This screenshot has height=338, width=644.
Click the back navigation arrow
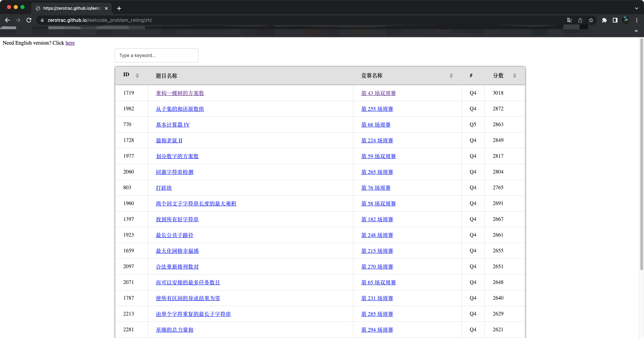pos(7,20)
